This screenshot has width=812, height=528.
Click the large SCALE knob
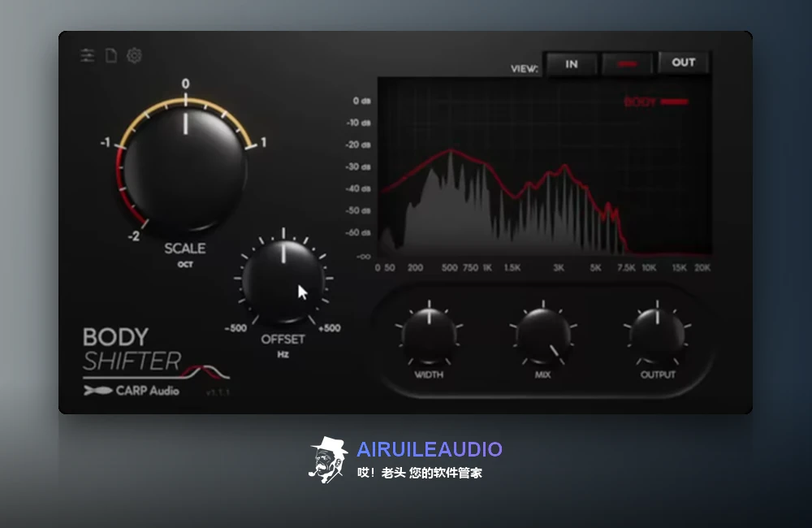[x=185, y=168]
